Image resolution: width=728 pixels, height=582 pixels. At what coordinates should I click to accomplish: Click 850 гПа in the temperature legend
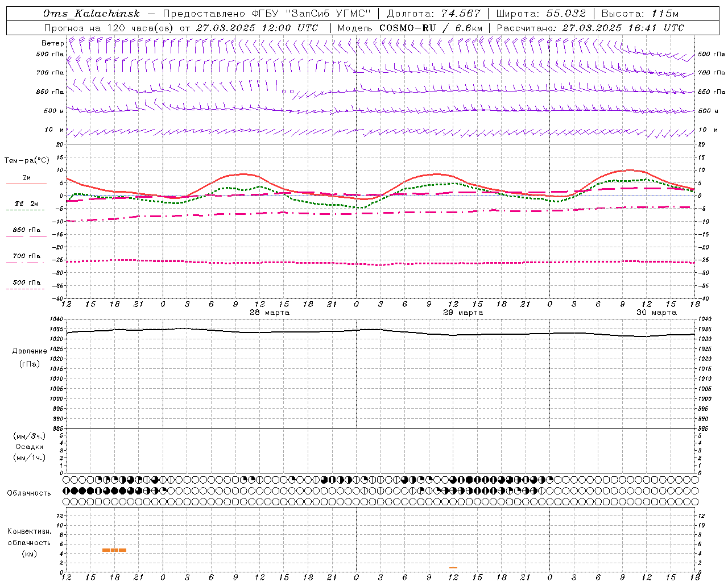click(26, 230)
